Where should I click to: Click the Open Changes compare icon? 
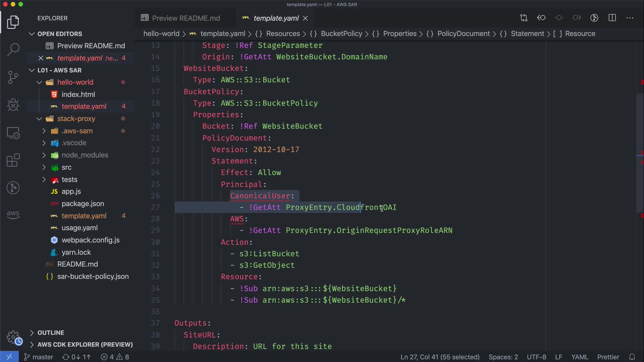524,18
